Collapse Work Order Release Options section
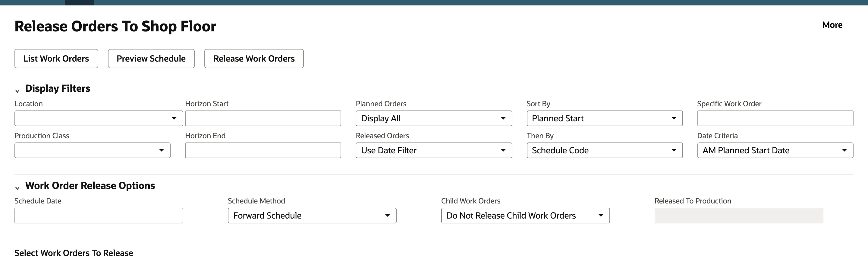This screenshot has width=868, height=256. pos(17,188)
